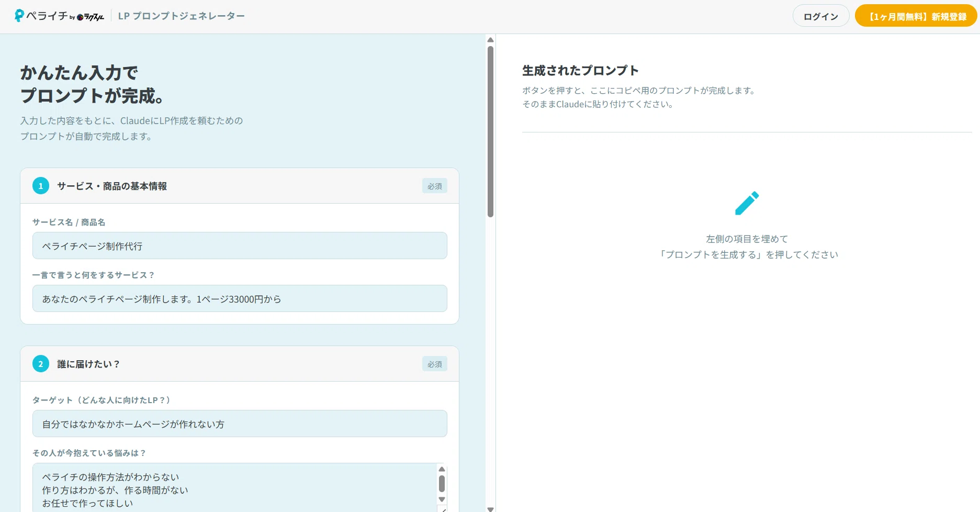
Task: Click the その人が今抱えている悩みは？ label
Action: (89, 453)
